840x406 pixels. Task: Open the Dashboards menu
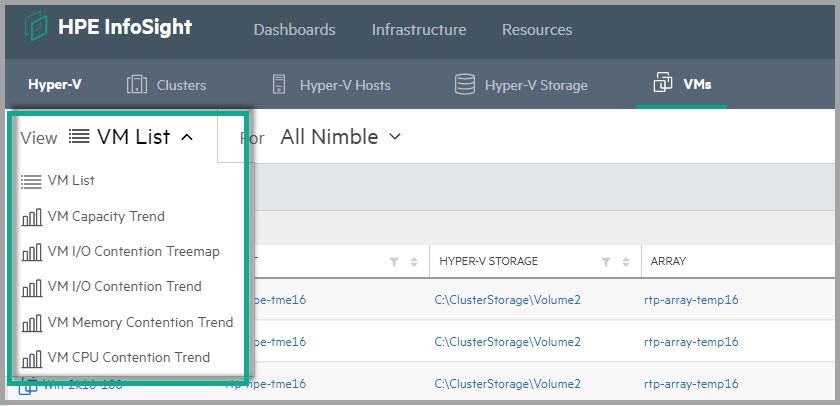pyautogui.click(x=294, y=29)
